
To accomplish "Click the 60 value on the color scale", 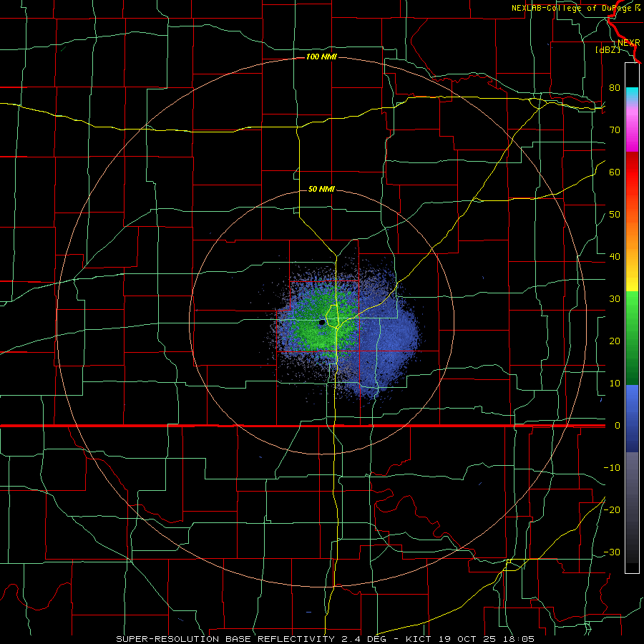I will (615, 172).
